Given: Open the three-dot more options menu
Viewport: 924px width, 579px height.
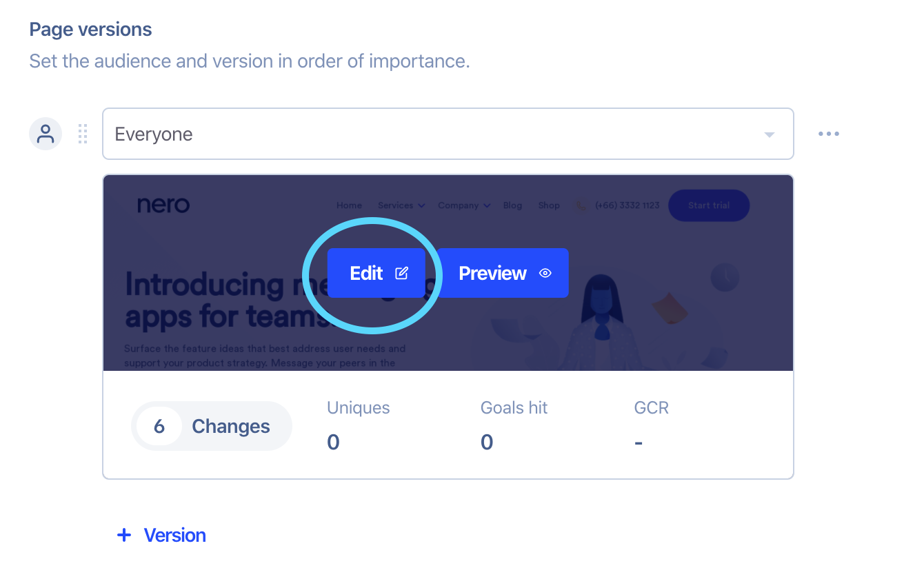Looking at the screenshot, I should click(x=828, y=134).
